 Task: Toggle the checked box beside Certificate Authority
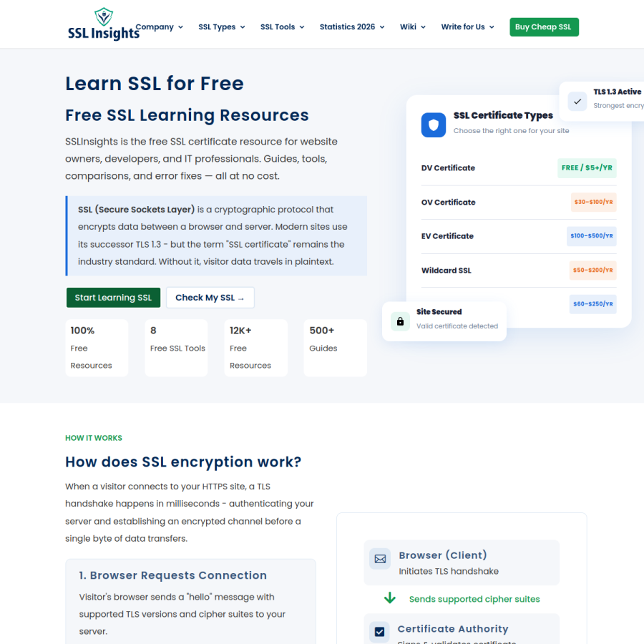pyautogui.click(x=379, y=632)
